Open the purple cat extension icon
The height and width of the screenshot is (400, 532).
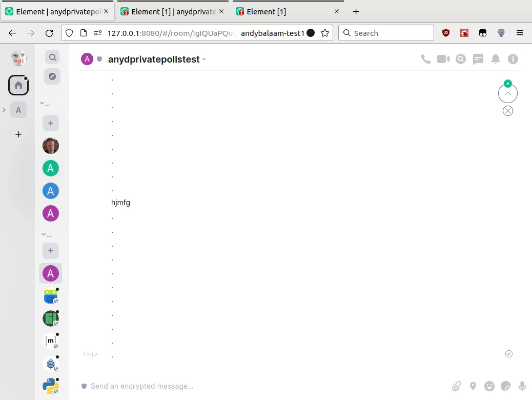(501, 33)
